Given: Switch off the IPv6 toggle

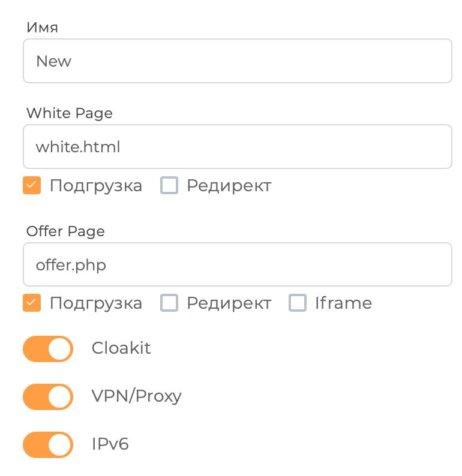Looking at the screenshot, I should click(48, 444).
